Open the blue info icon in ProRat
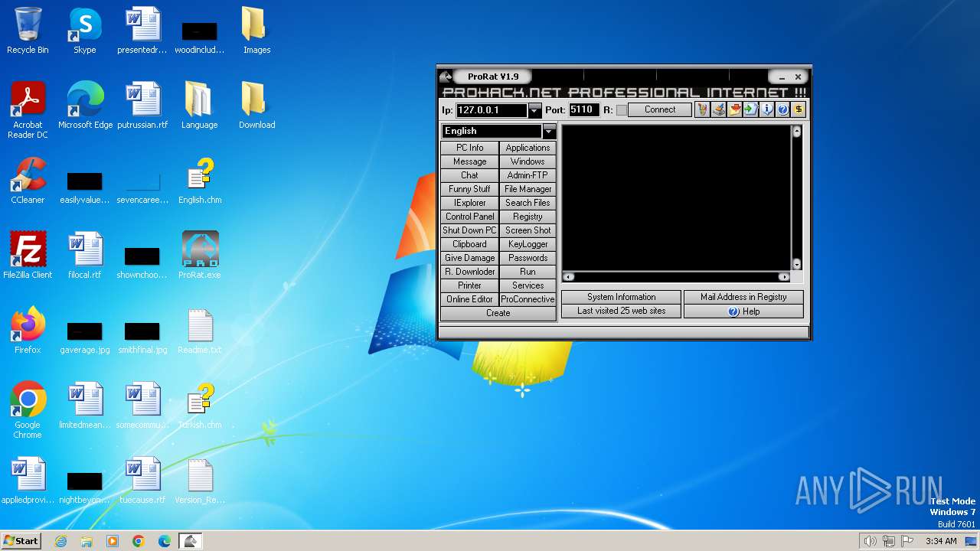This screenshot has width=980, height=551. click(766, 109)
